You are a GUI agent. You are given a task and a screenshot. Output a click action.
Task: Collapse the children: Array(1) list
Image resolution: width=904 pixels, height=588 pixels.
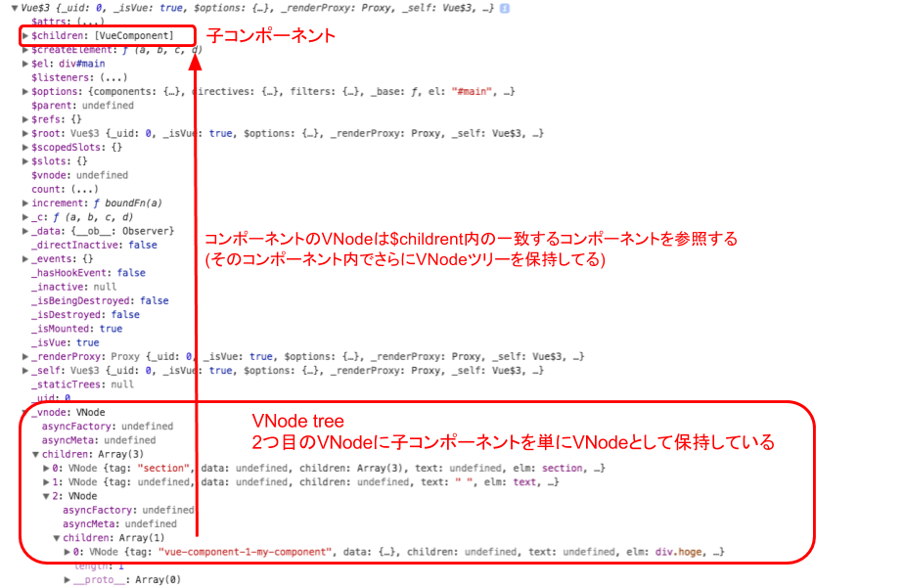click(x=57, y=538)
